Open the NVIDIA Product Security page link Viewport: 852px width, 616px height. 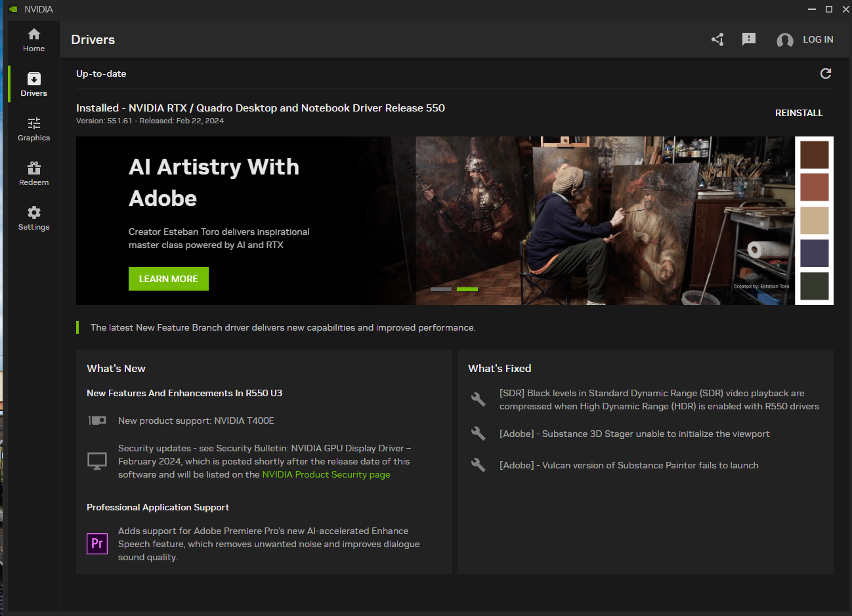point(326,474)
